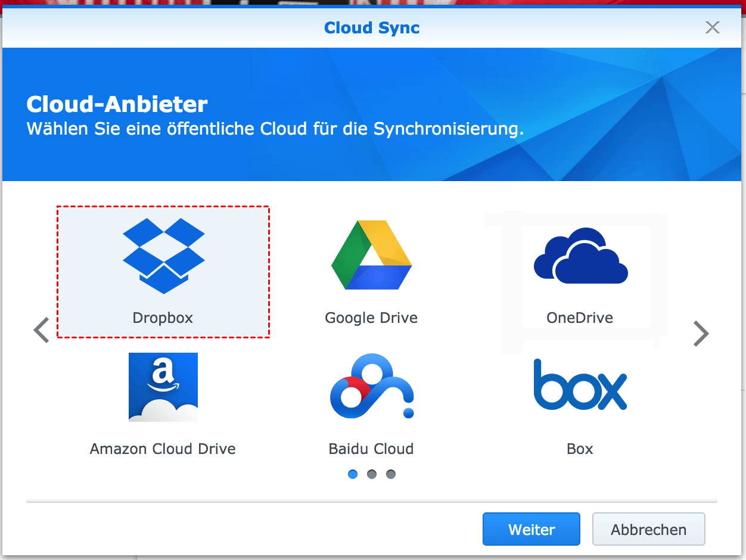The width and height of the screenshot is (746, 560).
Task: Click the Google Drive label text
Action: coord(371,318)
